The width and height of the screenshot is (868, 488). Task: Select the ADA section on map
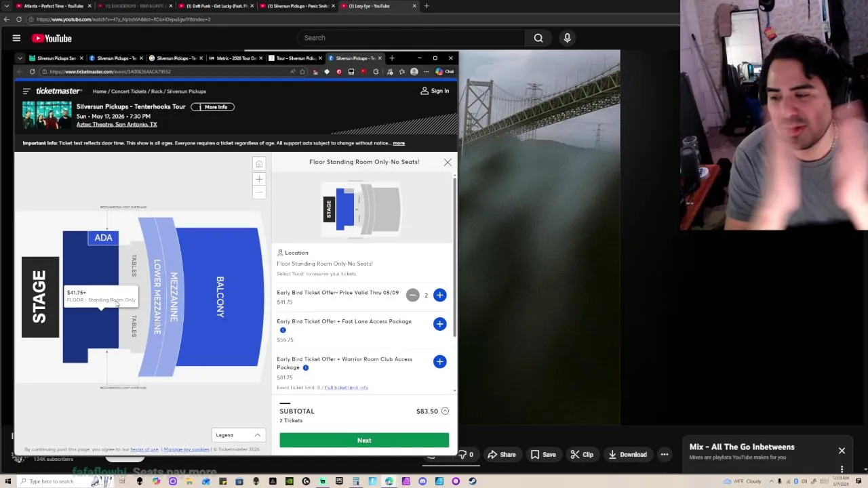pos(103,238)
